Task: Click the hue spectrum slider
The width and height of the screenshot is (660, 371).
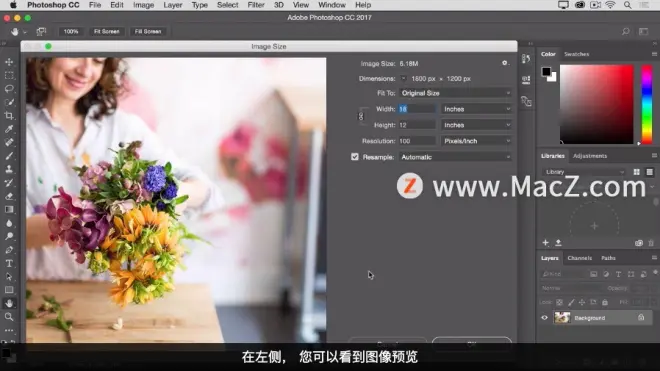Action: point(647,104)
